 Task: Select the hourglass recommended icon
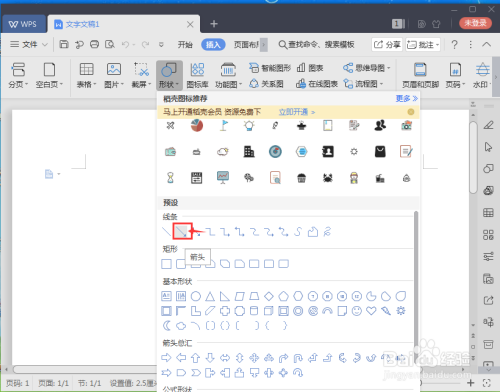pos(170,178)
